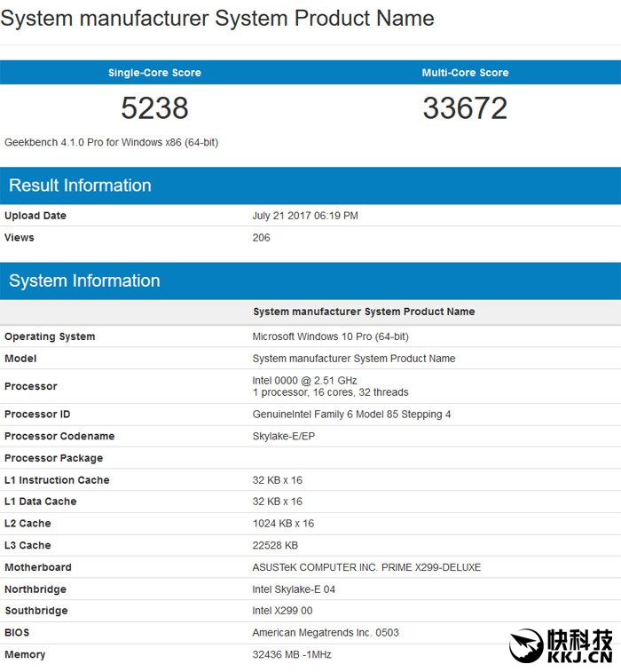Select the Single-Core Score header
The image size is (621, 672).
[154, 73]
